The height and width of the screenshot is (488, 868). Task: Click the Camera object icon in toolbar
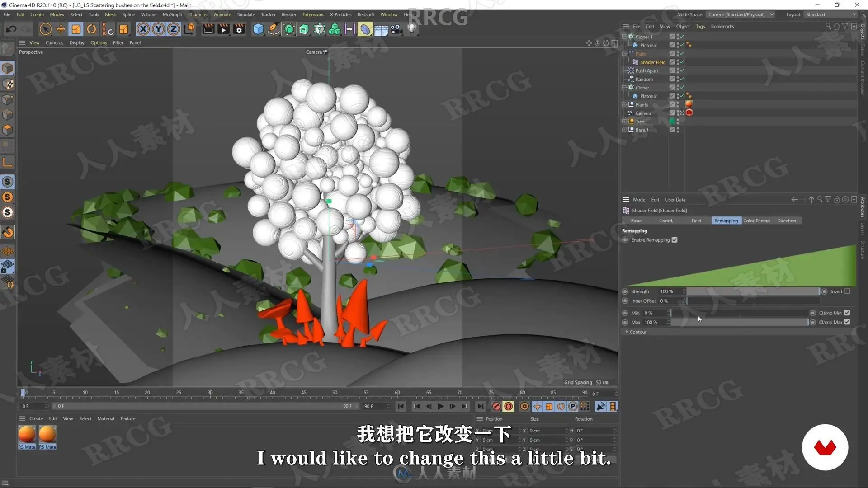396,29
